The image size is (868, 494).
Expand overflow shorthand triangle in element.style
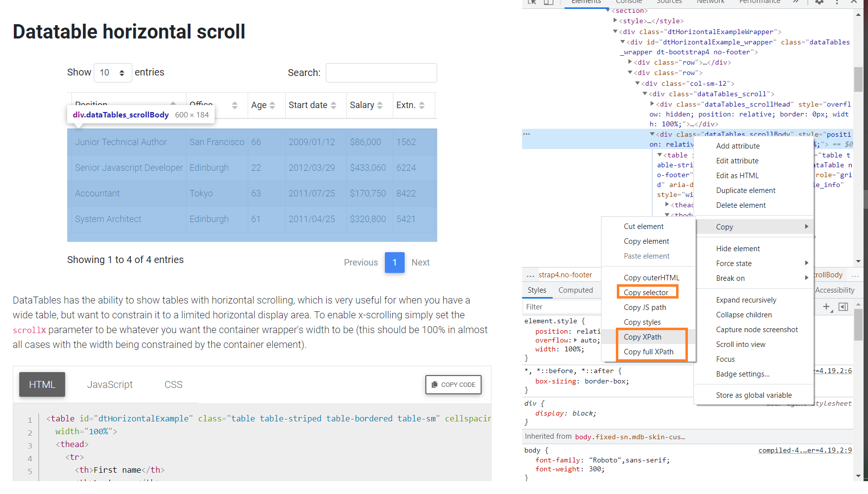[x=575, y=340]
